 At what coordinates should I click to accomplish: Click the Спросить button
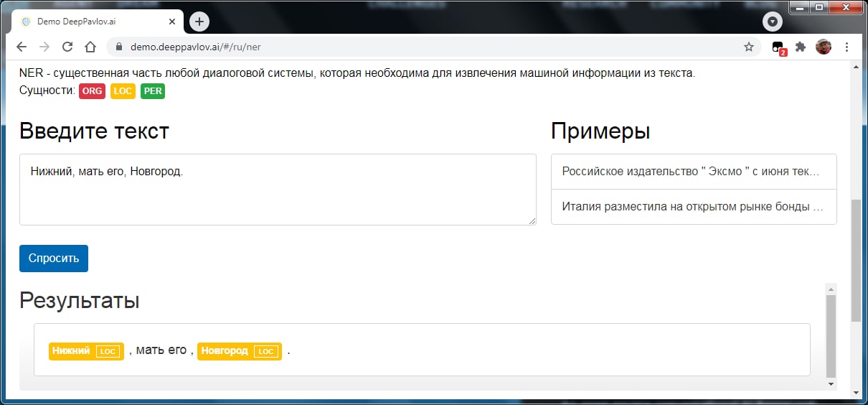54,259
